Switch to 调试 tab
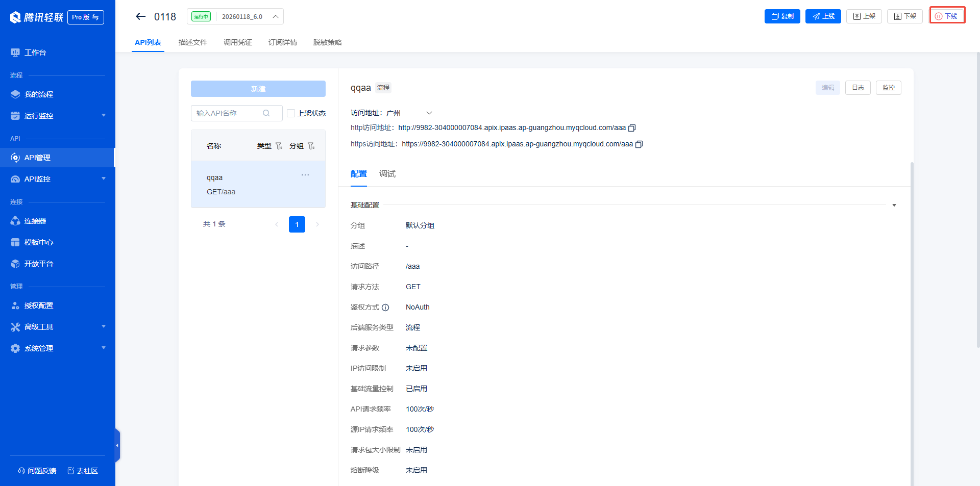The image size is (980, 486). [x=387, y=174]
